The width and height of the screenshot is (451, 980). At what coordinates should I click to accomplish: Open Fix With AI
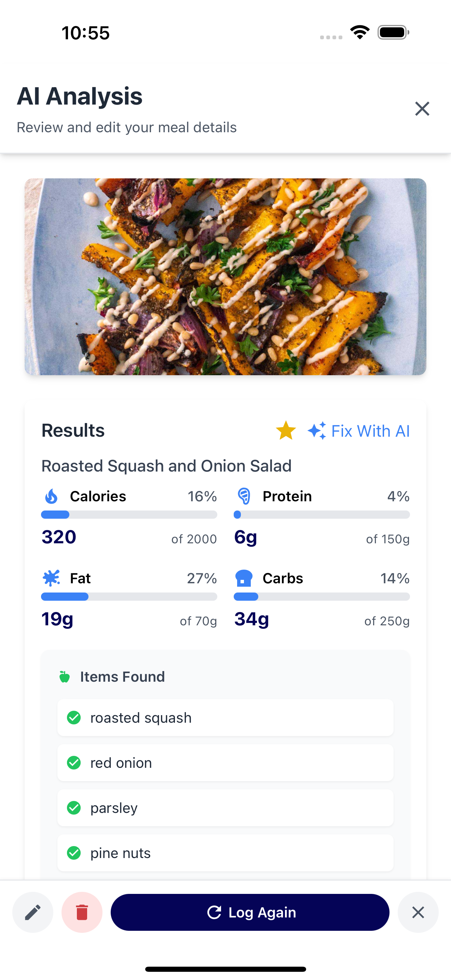click(x=359, y=431)
